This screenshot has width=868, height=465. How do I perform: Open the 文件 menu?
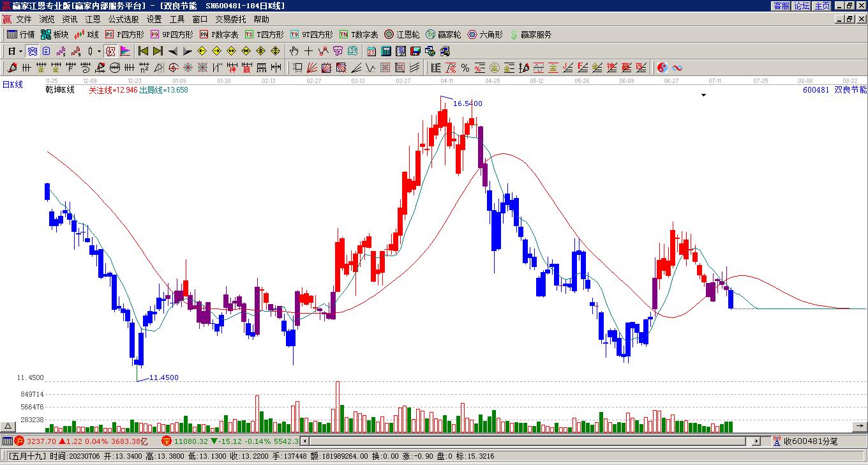[x=24, y=20]
